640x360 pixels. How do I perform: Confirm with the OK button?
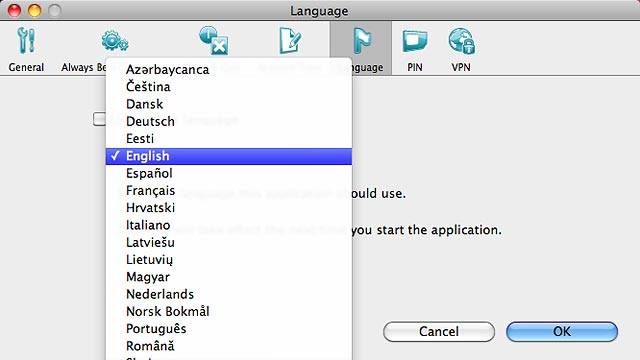click(x=562, y=331)
